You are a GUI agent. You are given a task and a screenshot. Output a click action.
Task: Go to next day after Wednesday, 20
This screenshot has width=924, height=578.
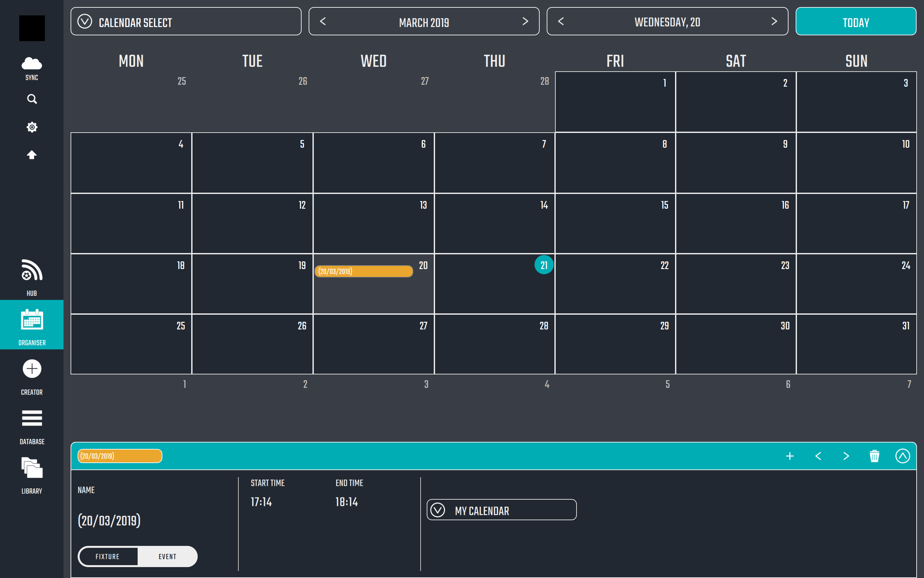774,22
